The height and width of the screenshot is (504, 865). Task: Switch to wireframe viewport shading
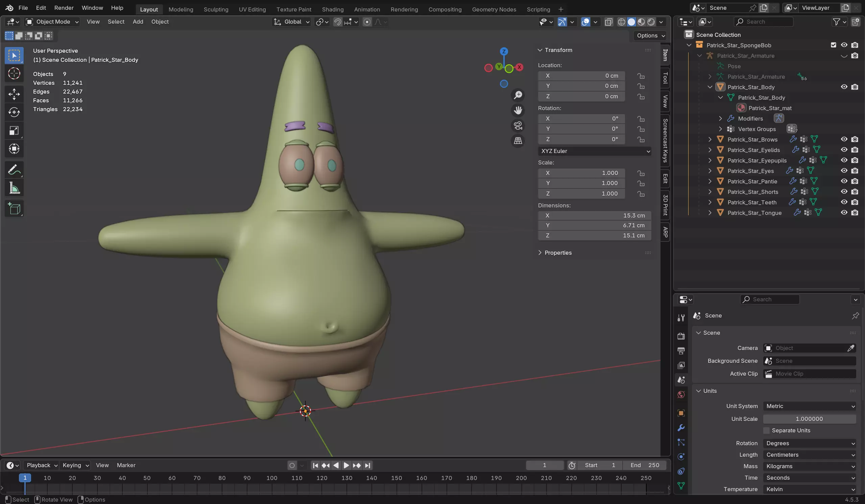[621, 22]
